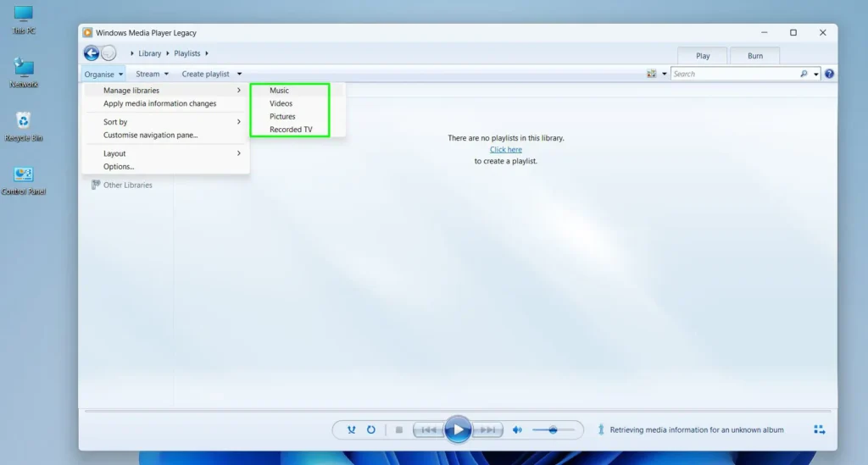Image resolution: width=868 pixels, height=465 pixels.
Task: Click the Previous track button
Action: click(x=428, y=429)
